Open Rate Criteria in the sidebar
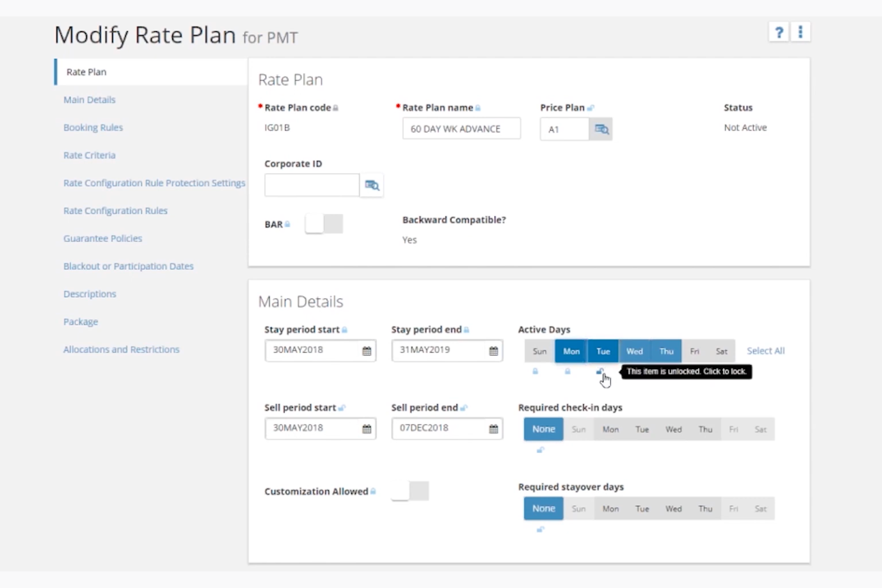The height and width of the screenshot is (588, 882). click(89, 155)
